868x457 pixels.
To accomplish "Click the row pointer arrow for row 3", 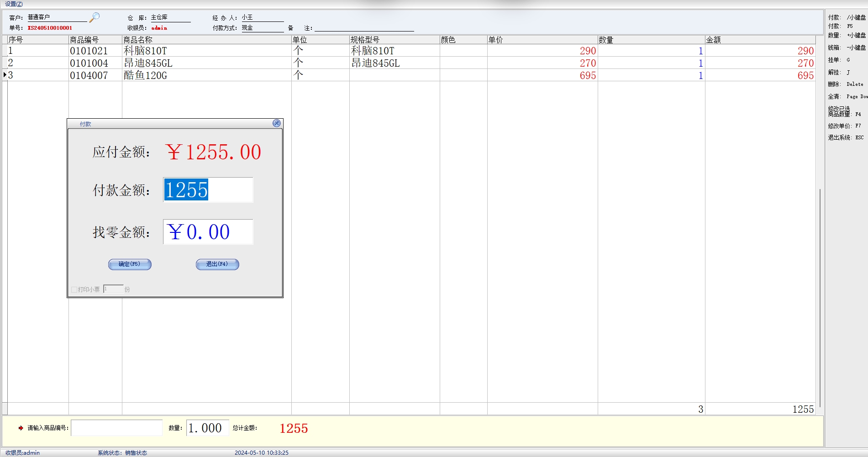I will tap(5, 75).
